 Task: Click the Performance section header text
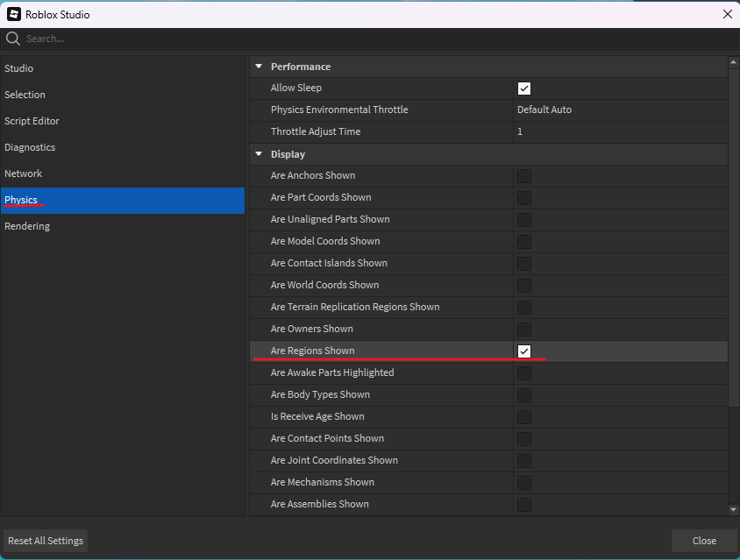pos(301,67)
